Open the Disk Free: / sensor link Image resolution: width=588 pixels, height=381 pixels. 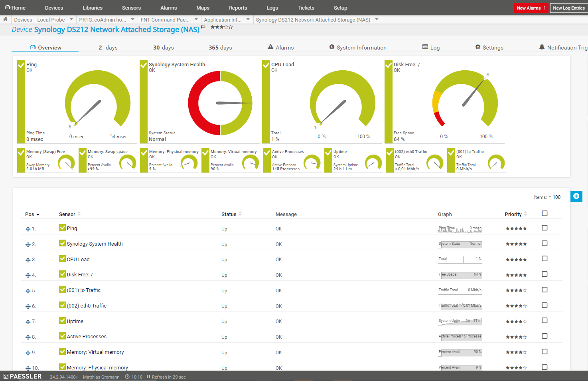80,274
